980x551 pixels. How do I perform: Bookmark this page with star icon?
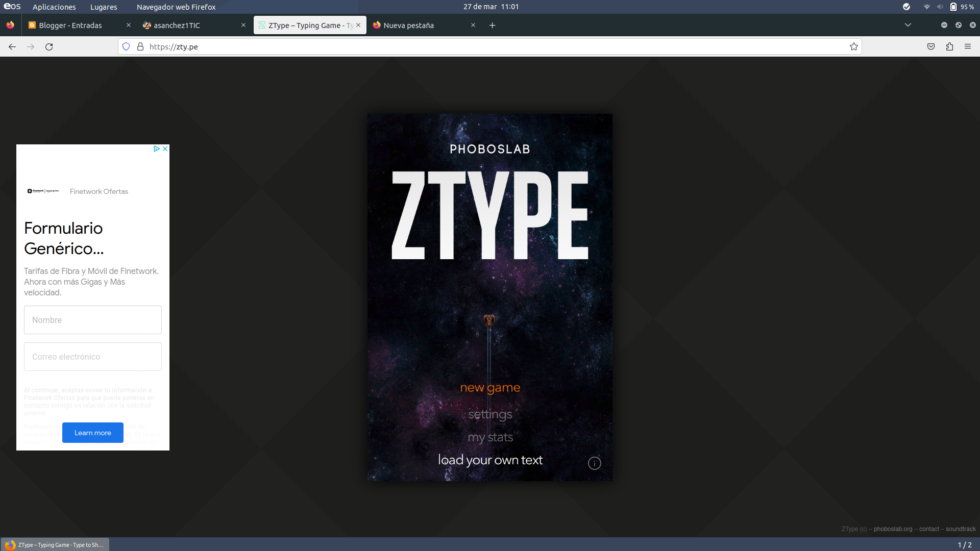coord(853,47)
